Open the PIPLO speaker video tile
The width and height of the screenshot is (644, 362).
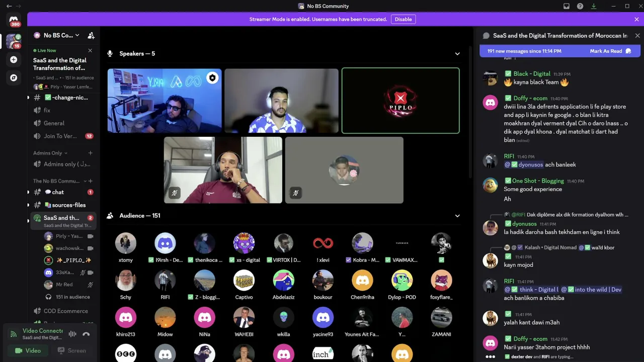[400, 101]
